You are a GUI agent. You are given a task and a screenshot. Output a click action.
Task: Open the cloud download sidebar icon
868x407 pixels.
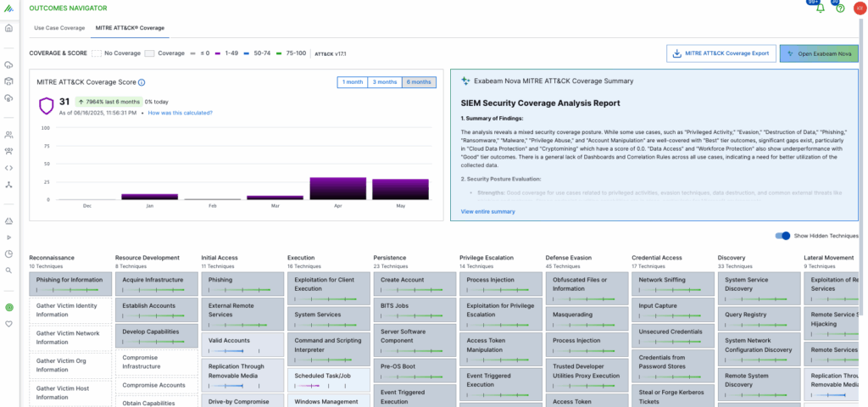coord(8,64)
